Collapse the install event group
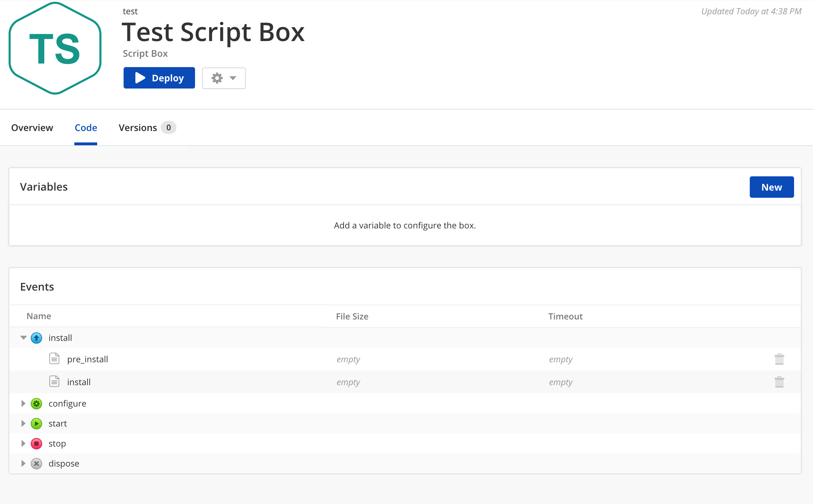This screenshot has width=813, height=504. point(24,338)
